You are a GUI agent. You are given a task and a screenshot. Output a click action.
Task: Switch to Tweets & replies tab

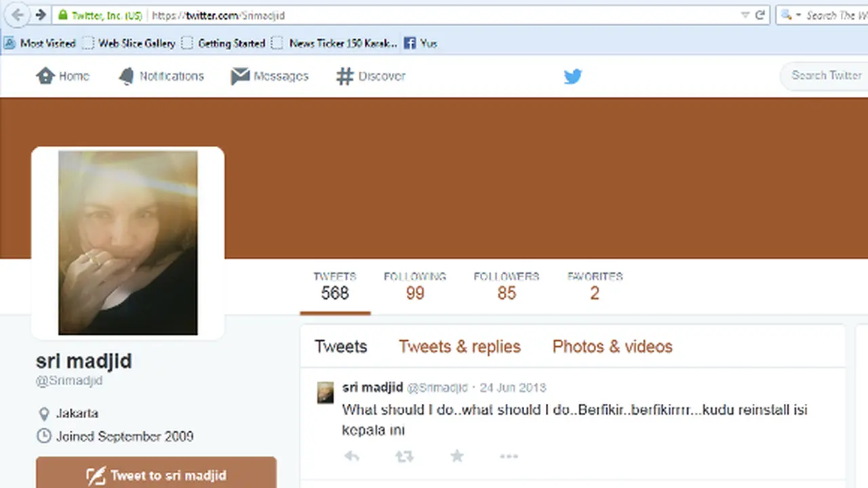click(x=460, y=347)
